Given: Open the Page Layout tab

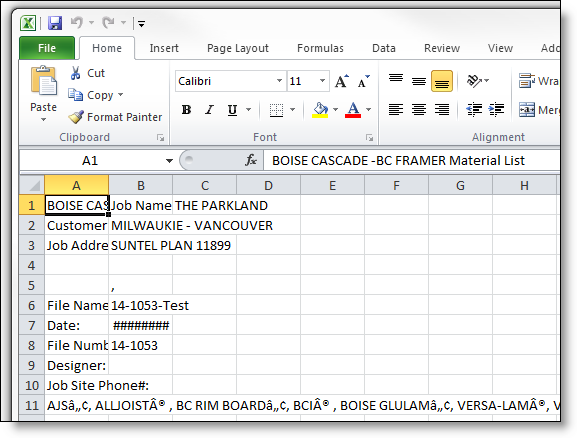Looking at the screenshot, I should [x=238, y=48].
